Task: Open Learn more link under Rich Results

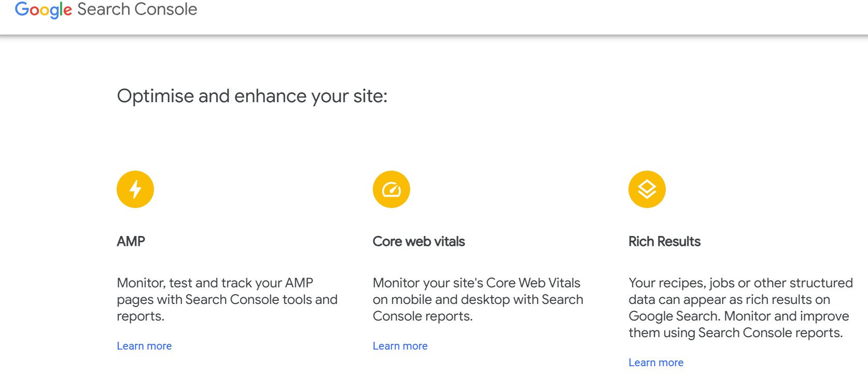Action: tap(656, 363)
